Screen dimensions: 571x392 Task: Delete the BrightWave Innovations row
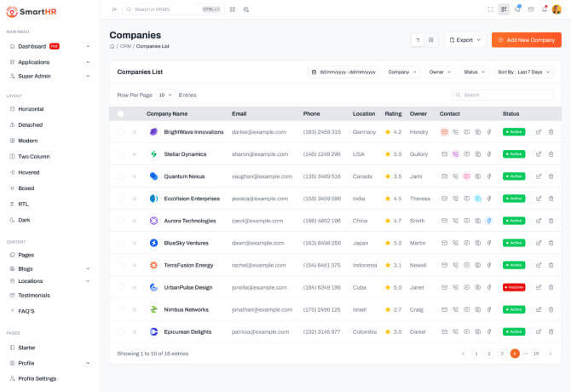pyautogui.click(x=551, y=132)
